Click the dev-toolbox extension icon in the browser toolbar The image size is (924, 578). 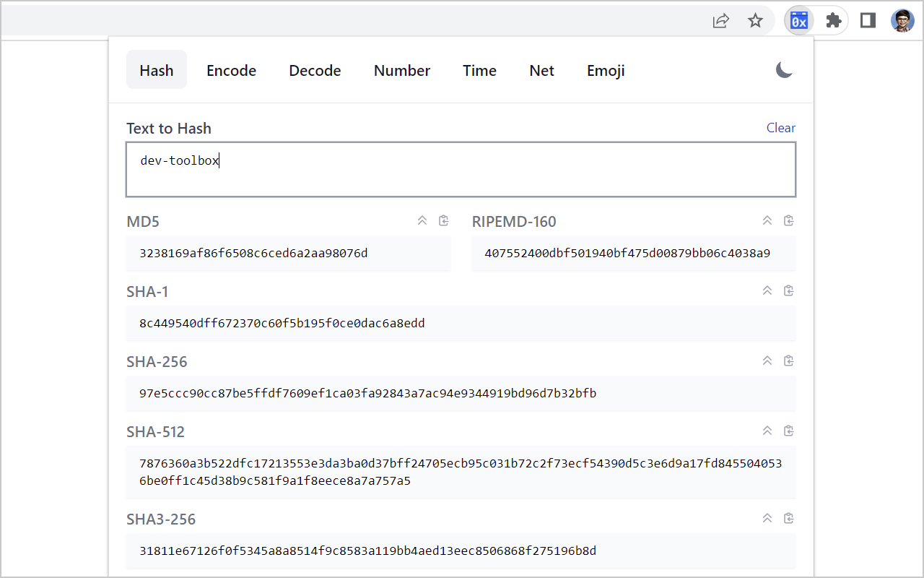[798, 20]
